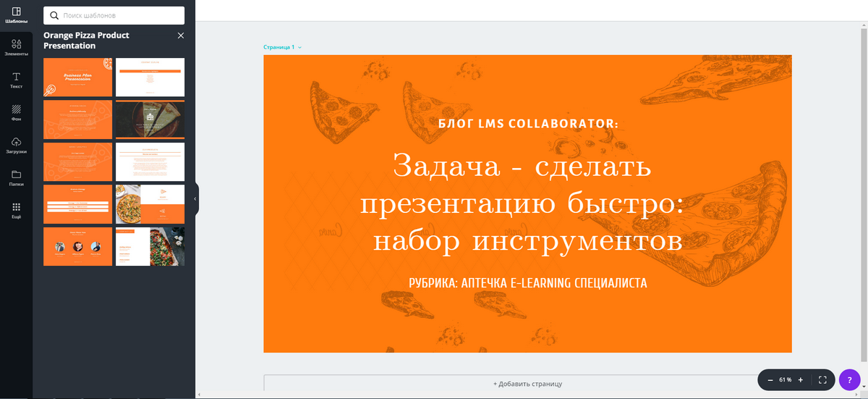Select the БЛОГ LMS COLLABORATOR heading text
The height and width of the screenshot is (399, 868).
(x=528, y=124)
